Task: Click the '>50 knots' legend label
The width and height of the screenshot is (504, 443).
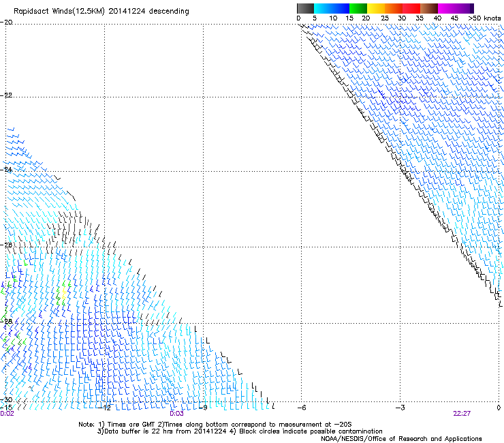Action: coord(484,18)
